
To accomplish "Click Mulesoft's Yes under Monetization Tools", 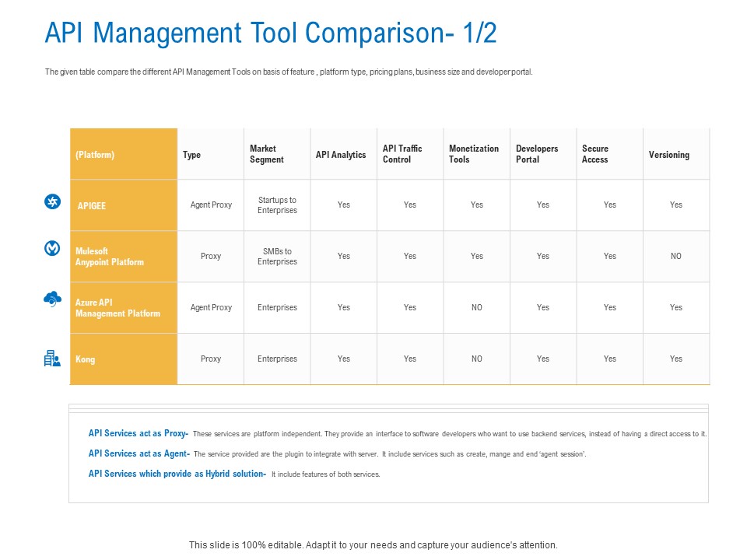I will pyautogui.click(x=477, y=256).
